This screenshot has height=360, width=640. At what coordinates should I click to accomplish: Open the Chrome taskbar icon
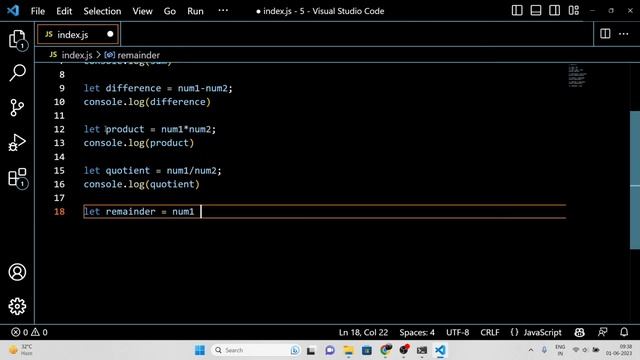coord(385,350)
